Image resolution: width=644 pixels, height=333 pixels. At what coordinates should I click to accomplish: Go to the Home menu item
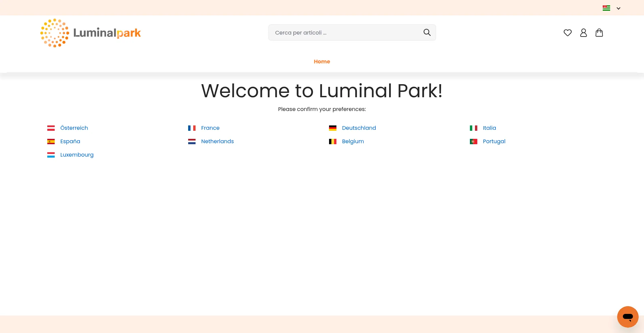[322, 61]
